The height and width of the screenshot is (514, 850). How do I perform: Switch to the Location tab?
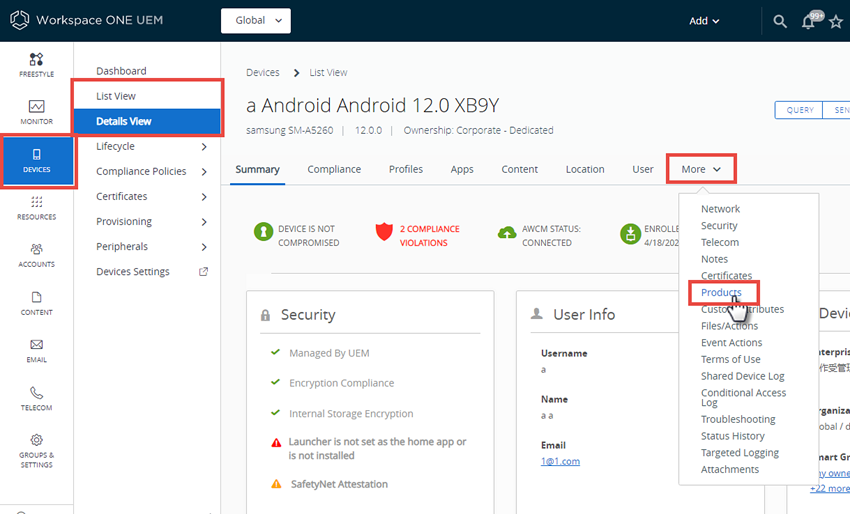click(x=585, y=169)
